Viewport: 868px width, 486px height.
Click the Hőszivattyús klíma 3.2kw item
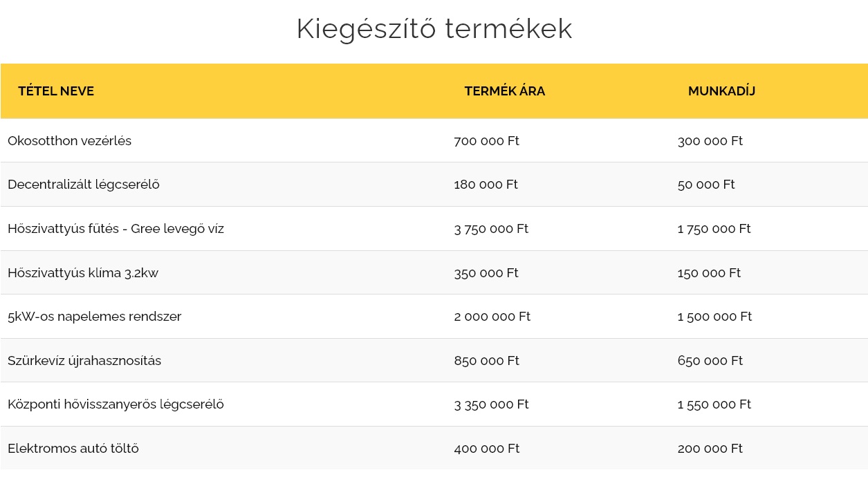pos(83,273)
